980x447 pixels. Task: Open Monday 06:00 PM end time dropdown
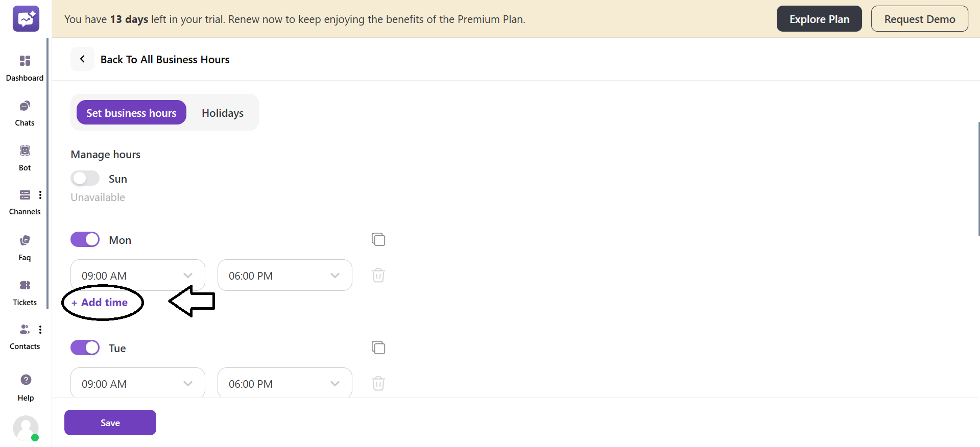click(284, 276)
